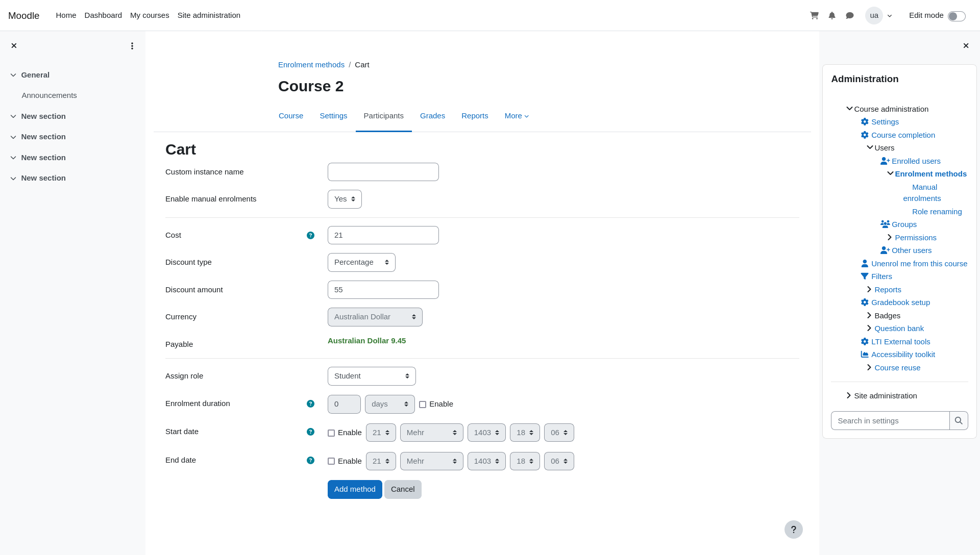Expand the Course reuse tree node
The image size is (980, 555).
click(x=869, y=367)
